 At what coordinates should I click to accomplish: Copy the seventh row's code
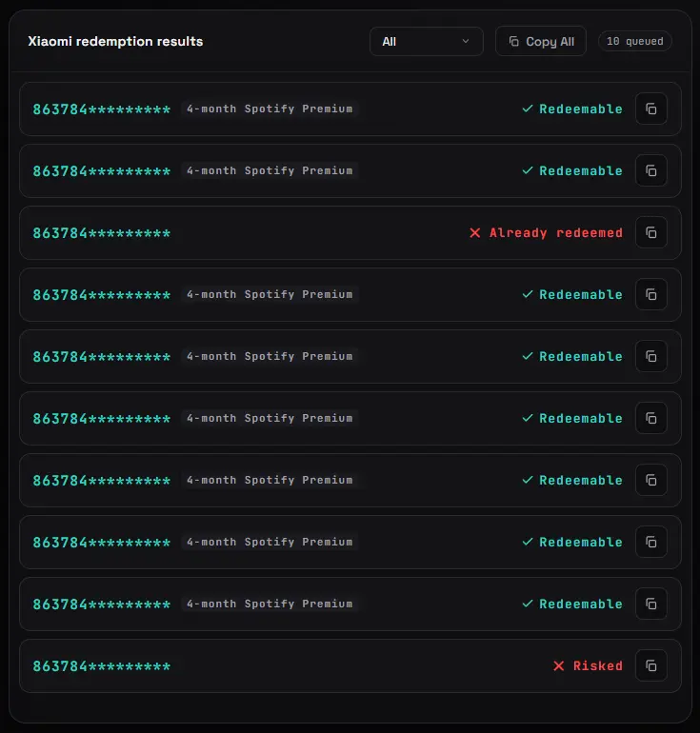[x=650, y=480]
